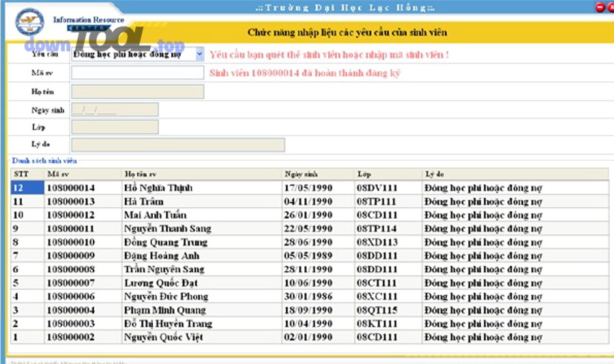Select name Đặng Hoàng Anh
The height and width of the screenshot is (364, 614).
[x=162, y=256]
